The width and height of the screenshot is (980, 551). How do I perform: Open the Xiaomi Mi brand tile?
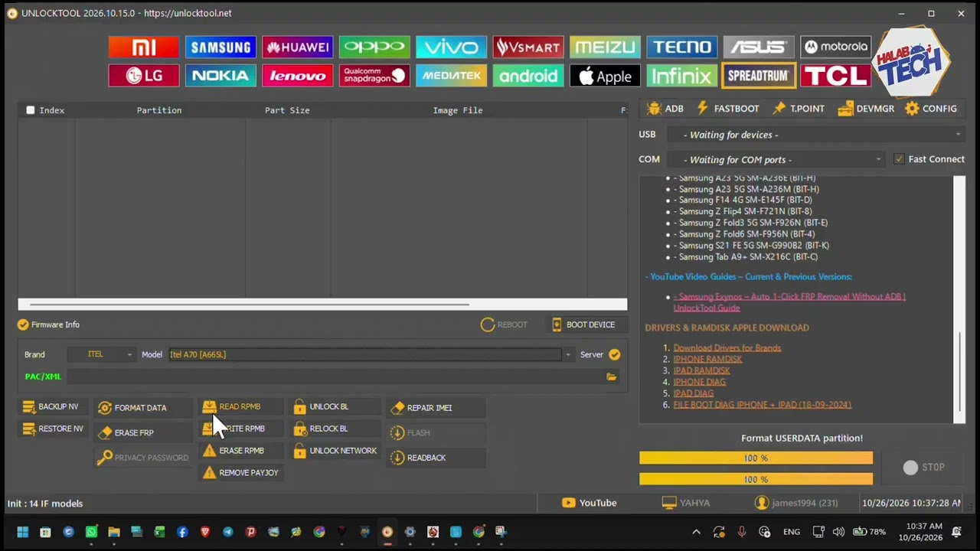tap(144, 47)
